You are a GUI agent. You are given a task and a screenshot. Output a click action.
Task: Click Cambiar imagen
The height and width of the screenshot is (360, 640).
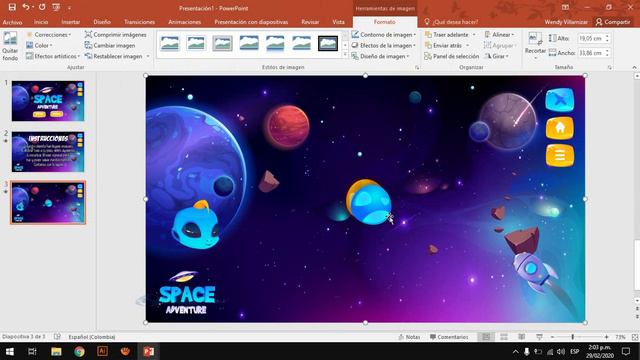(x=110, y=45)
